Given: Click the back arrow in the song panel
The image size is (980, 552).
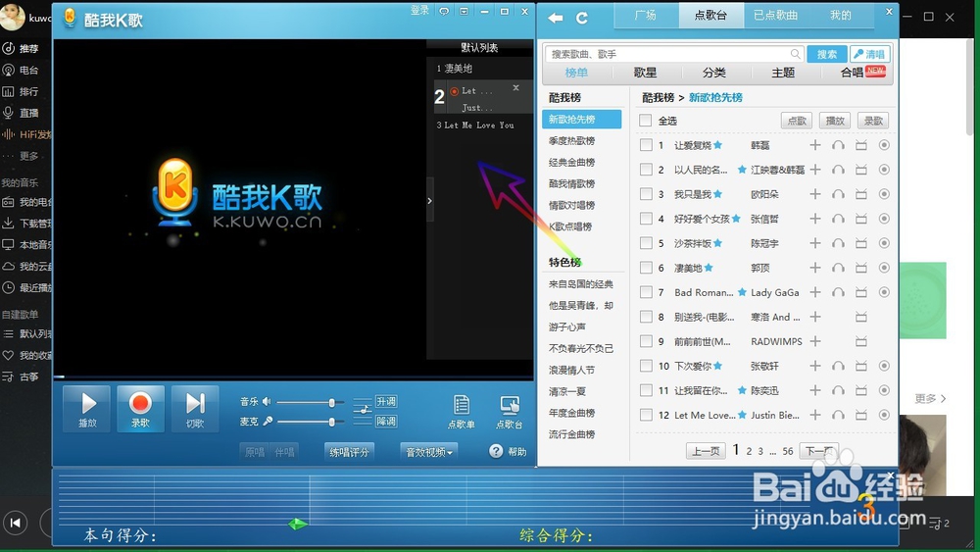Looking at the screenshot, I should point(556,18).
